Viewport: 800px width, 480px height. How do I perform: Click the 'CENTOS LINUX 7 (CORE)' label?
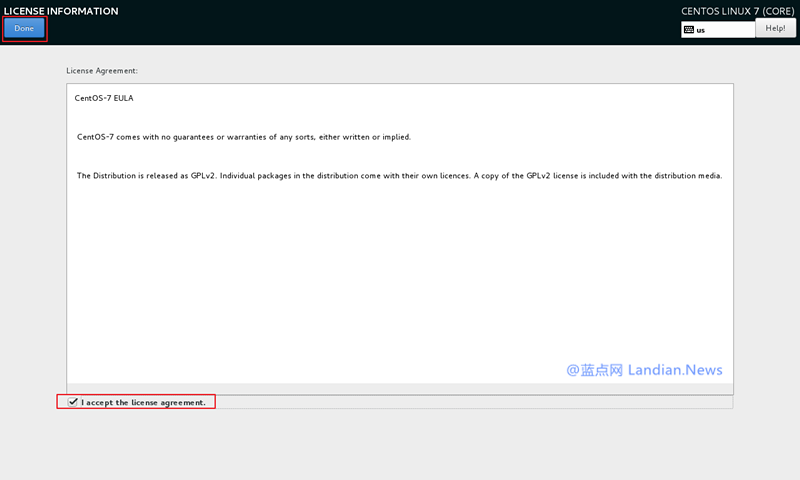738,11
